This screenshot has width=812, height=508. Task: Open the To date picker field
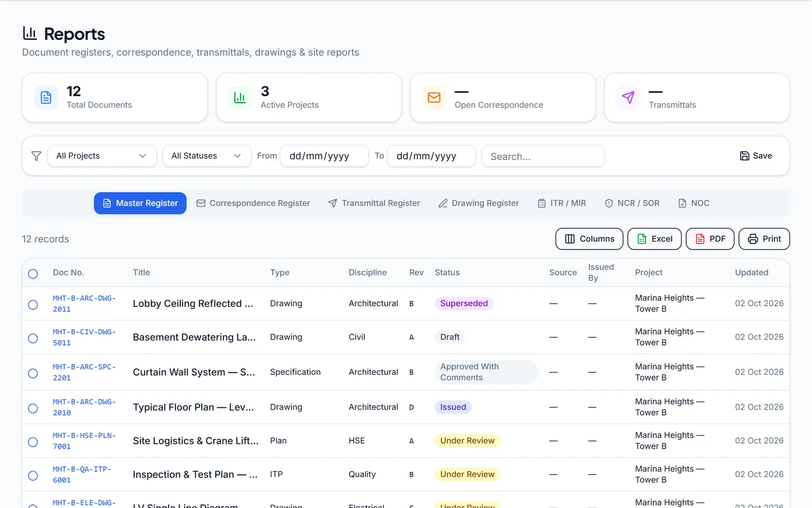point(431,156)
